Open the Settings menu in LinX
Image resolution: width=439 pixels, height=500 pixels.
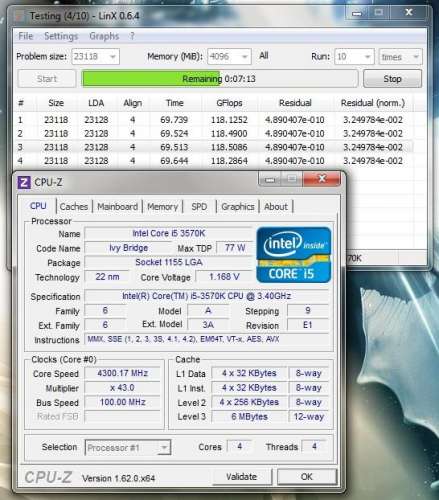point(61,36)
